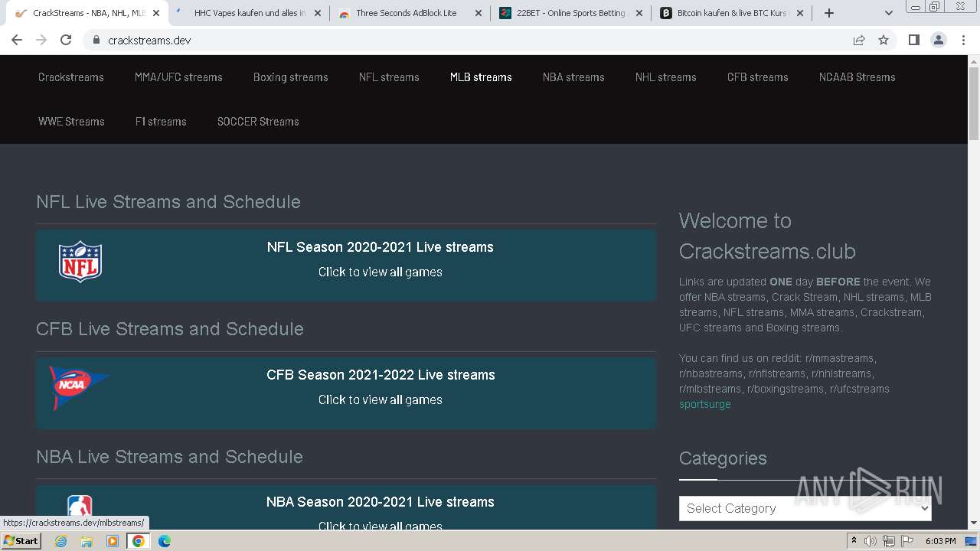The width and height of the screenshot is (980, 551).
Task: Bookmark this page with the star icon
Action: [884, 40]
